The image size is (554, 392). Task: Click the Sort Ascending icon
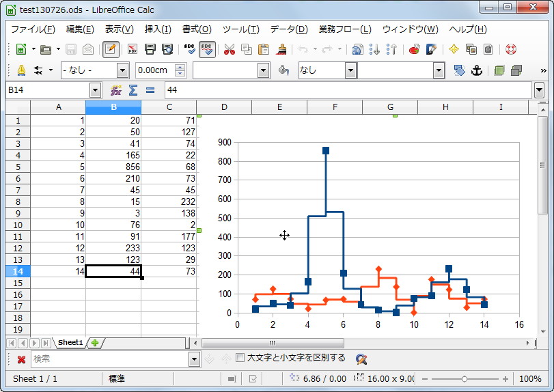click(x=374, y=49)
